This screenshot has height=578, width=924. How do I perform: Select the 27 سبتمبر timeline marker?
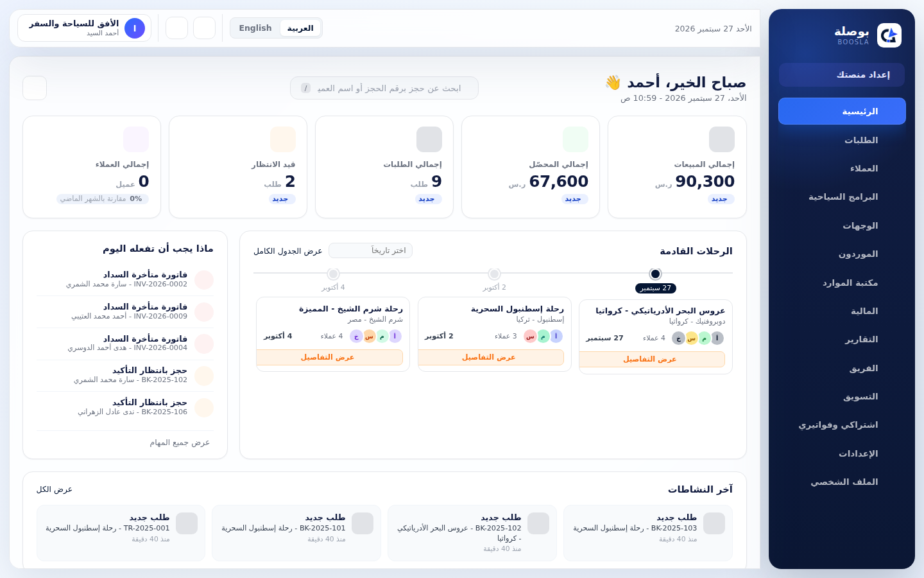(x=655, y=274)
